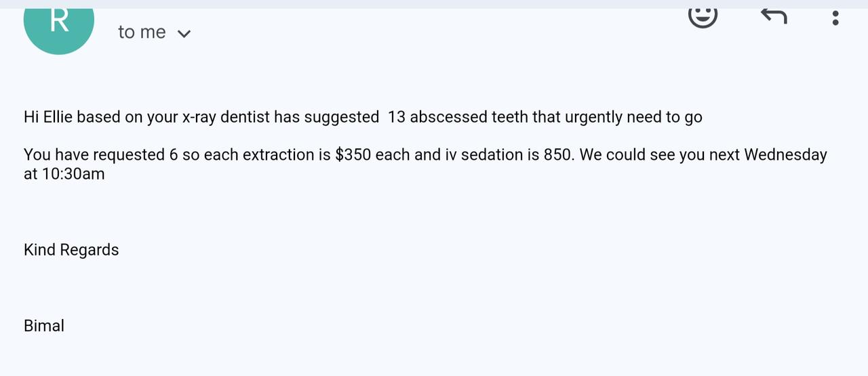Click sender avatar with letter R

coord(59,24)
